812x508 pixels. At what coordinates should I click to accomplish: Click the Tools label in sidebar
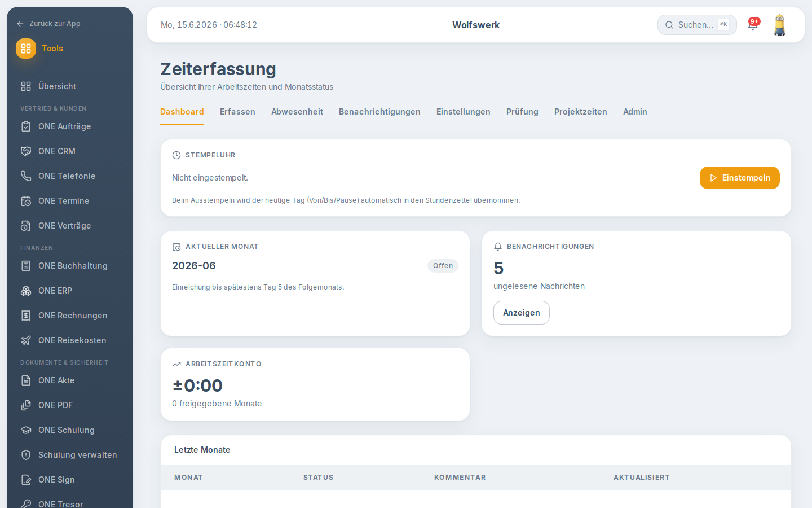pos(52,49)
